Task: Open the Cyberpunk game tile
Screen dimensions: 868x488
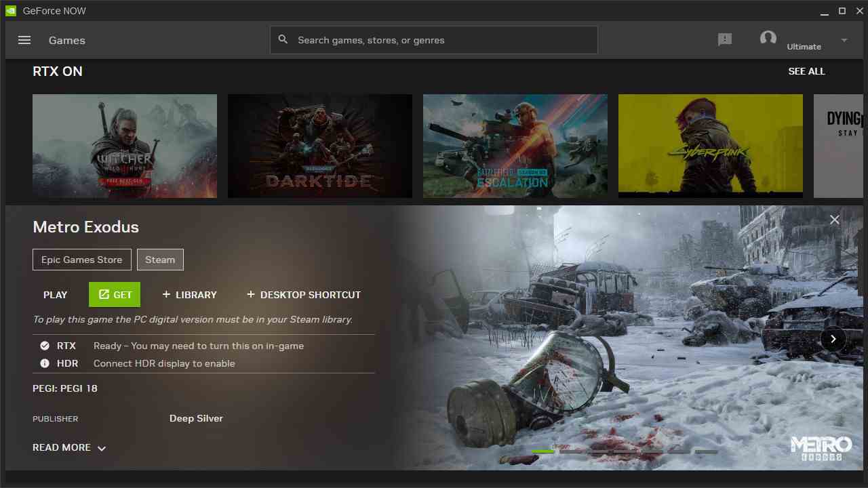Action: pos(711,146)
